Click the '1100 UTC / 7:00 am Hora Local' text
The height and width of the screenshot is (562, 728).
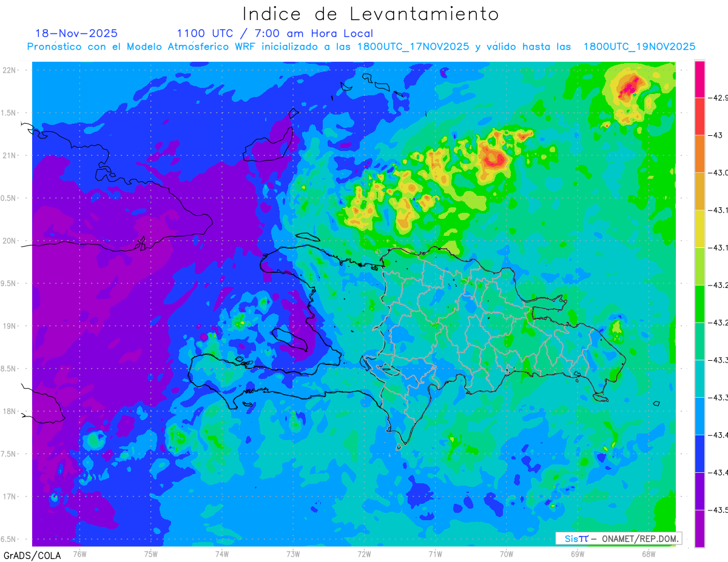pyautogui.click(x=275, y=34)
